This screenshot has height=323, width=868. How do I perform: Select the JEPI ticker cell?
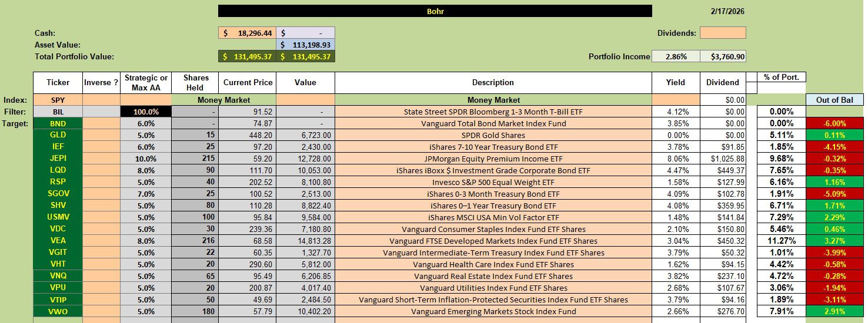(58, 159)
